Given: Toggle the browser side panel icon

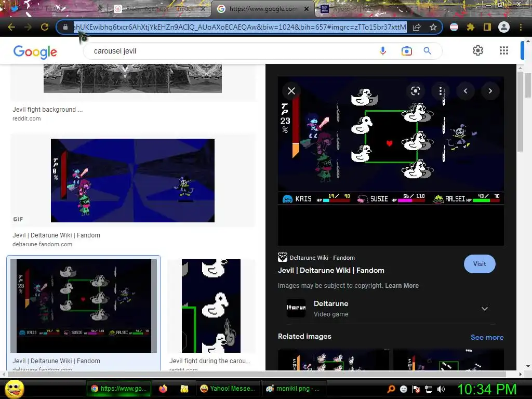Looking at the screenshot, I should point(487,27).
